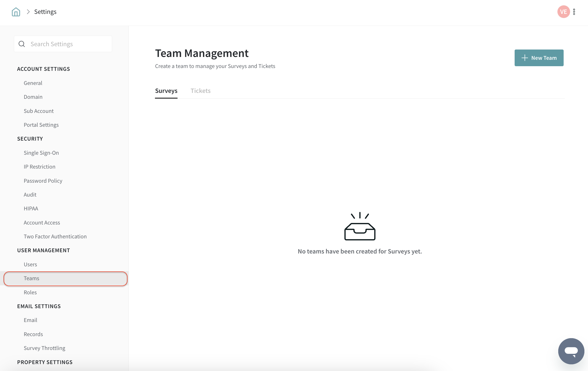Viewport: 588px width, 371px height.
Task: Navigate to HIPAA settings
Action: (x=31, y=208)
